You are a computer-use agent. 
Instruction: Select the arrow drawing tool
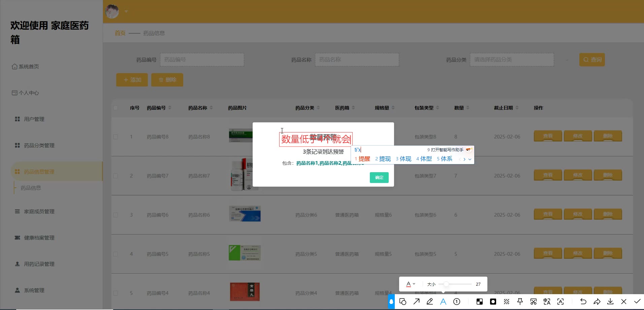pyautogui.click(x=416, y=302)
